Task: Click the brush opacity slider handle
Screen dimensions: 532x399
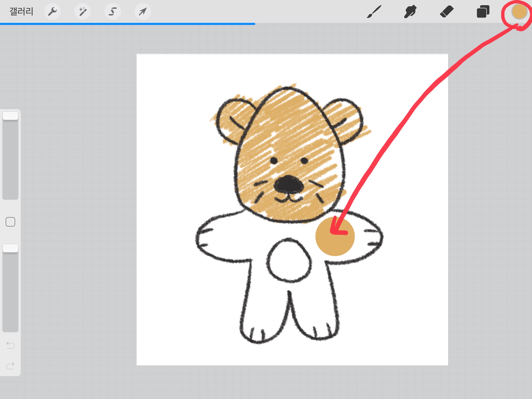Action: (x=10, y=248)
